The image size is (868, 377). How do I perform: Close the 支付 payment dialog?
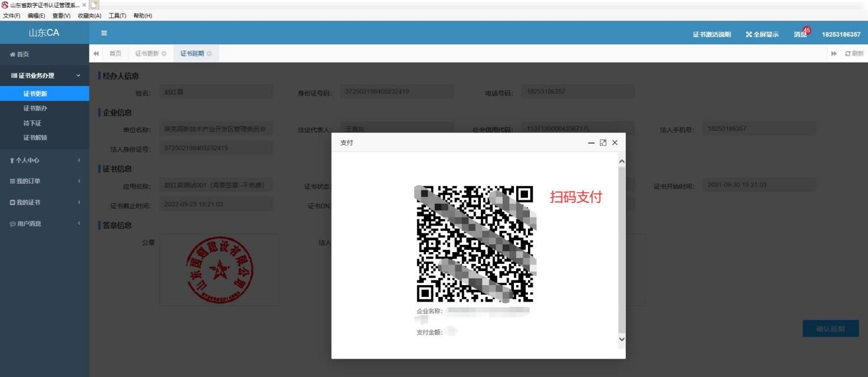615,143
